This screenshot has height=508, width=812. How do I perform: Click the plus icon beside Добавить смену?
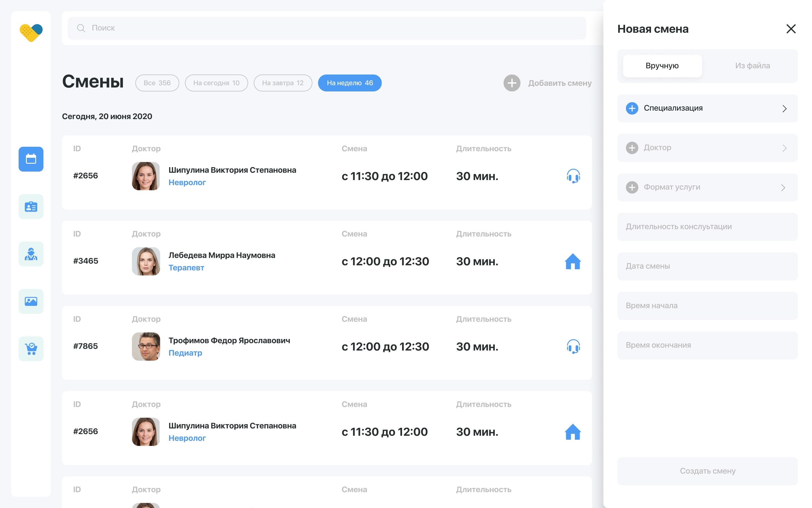coord(512,83)
